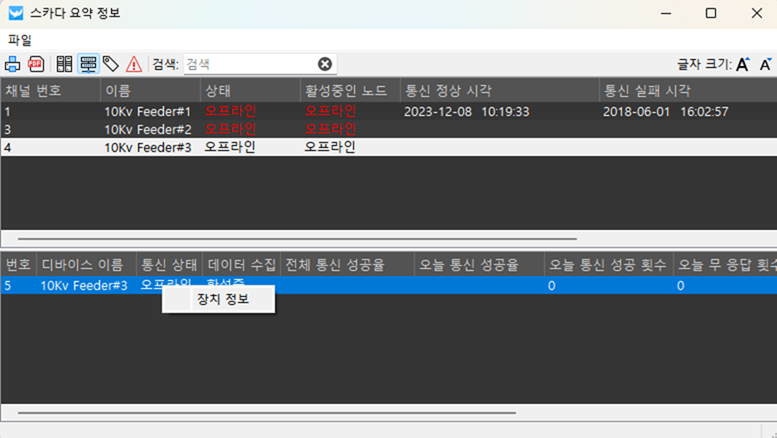
Task: Click into the 검색 search field
Action: [x=250, y=64]
